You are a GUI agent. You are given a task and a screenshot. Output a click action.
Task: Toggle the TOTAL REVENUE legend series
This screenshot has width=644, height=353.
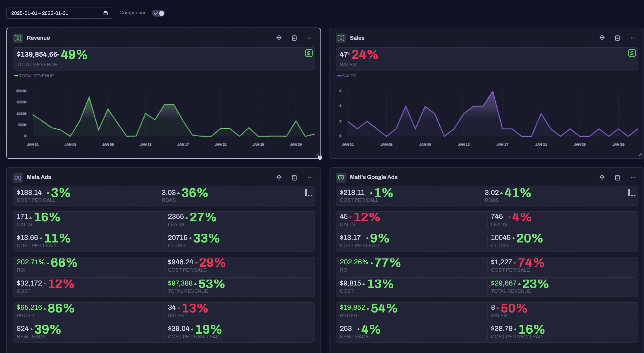pos(34,76)
